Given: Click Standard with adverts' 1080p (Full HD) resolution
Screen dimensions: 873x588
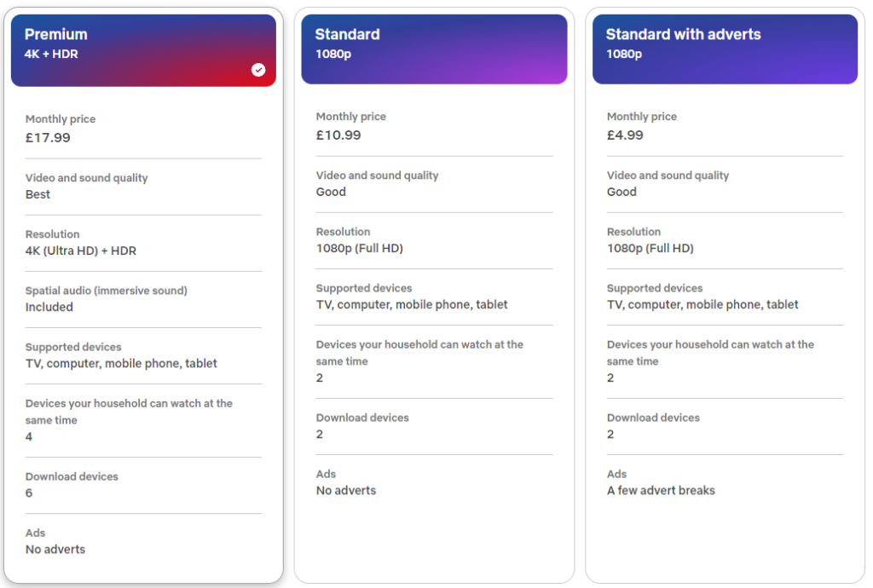Looking at the screenshot, I should tap(650, 248).
